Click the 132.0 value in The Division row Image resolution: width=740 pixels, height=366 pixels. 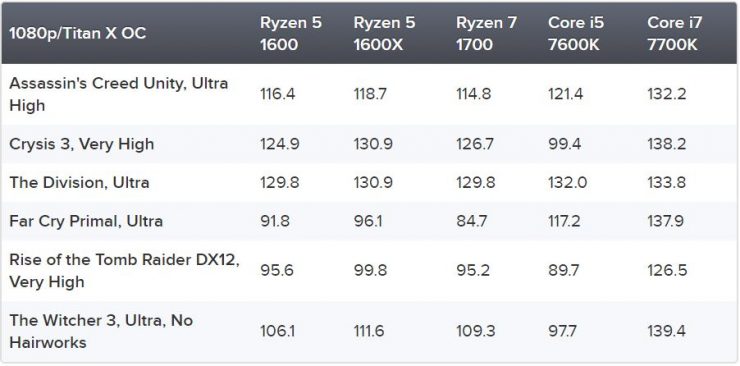tap(567, 183)
